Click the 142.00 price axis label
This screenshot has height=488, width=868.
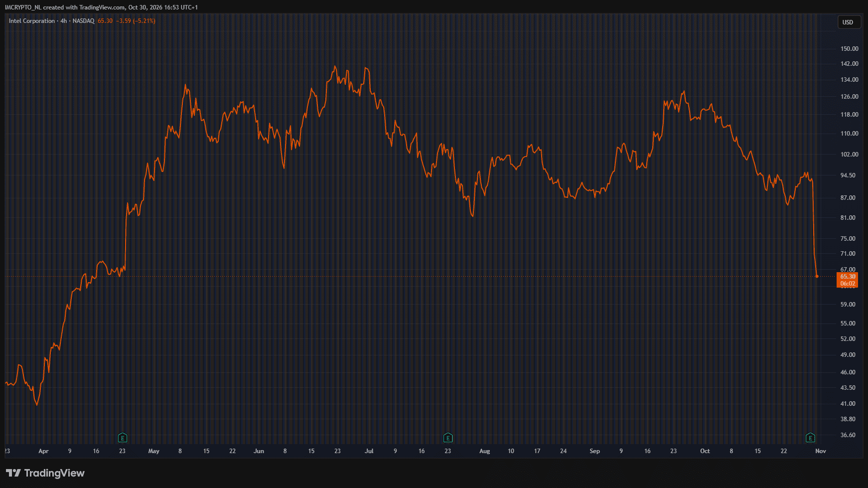tap(850, 64)
